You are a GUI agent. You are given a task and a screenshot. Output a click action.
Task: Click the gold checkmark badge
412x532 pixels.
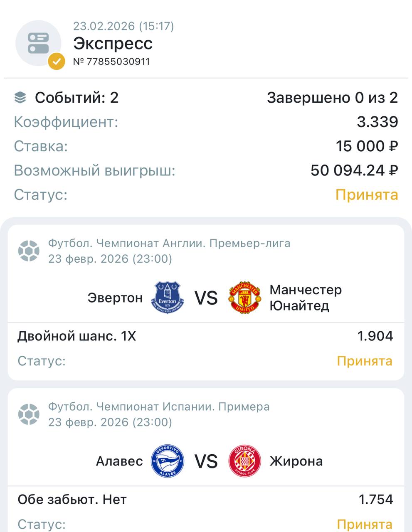pyautogui.click(x=57, y=62)
